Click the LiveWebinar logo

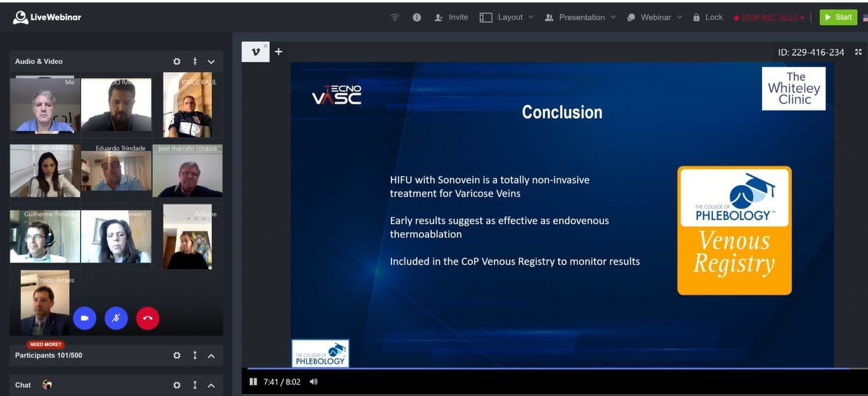point(47,17)
